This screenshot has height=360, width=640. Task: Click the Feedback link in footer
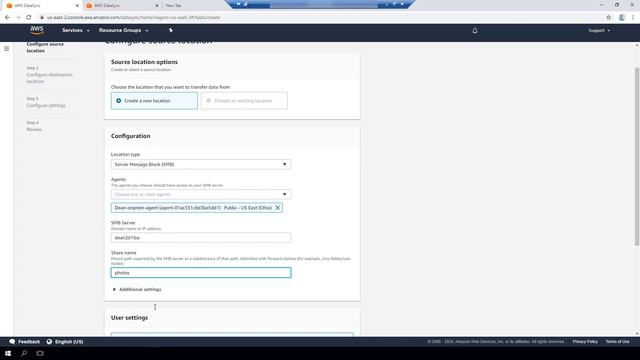29,342
